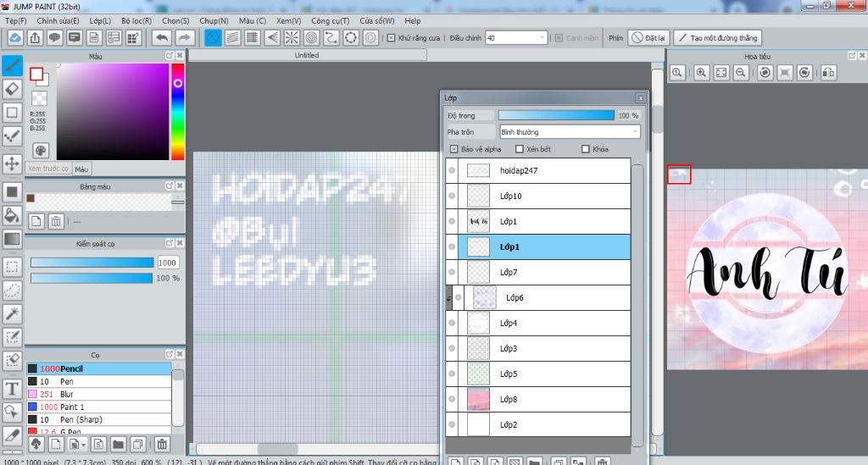The height and width of the screenshot is (465, 868).
Task: Select the snap off icon
Action: click(x=213, y=37)
